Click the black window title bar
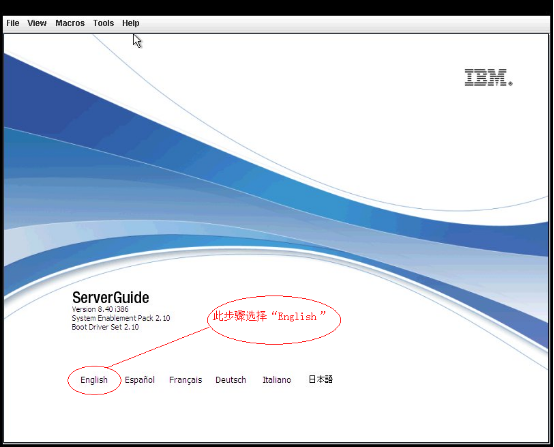The image size is (554, 447). (x=277, y=7)
